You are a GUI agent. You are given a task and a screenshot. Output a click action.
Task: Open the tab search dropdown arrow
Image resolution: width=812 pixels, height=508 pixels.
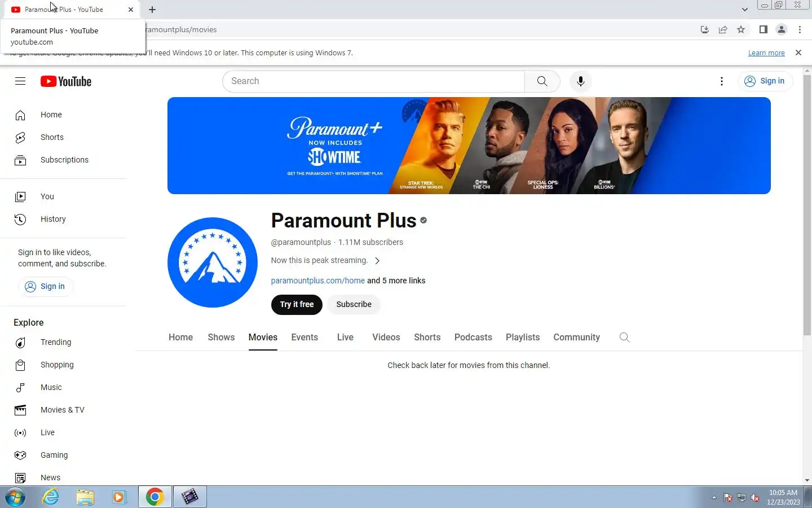(745, 10)
